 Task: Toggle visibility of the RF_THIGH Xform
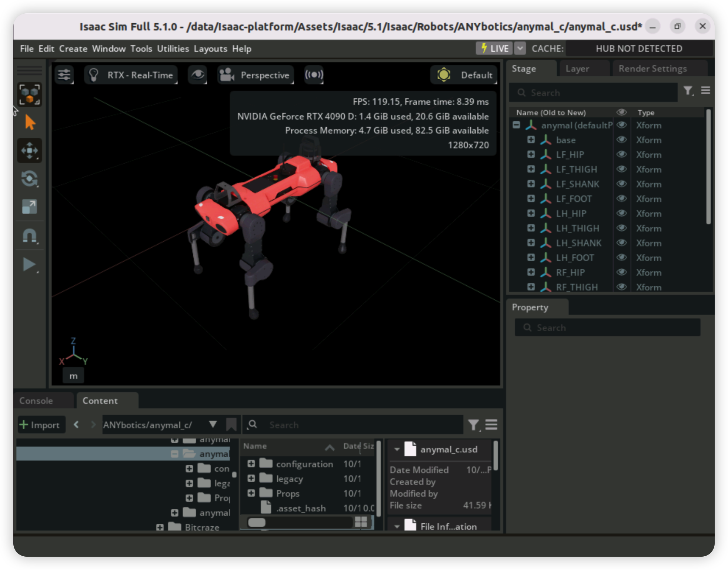[x=622, y=287]
